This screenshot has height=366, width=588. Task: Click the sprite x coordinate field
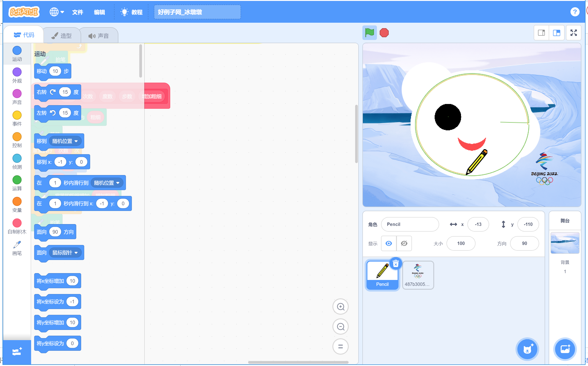click(478, 224)
